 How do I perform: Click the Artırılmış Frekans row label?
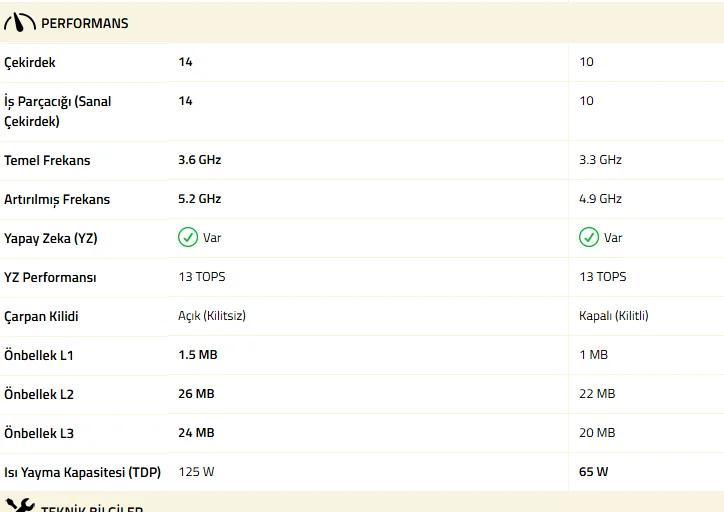click(x=57, y=199)
